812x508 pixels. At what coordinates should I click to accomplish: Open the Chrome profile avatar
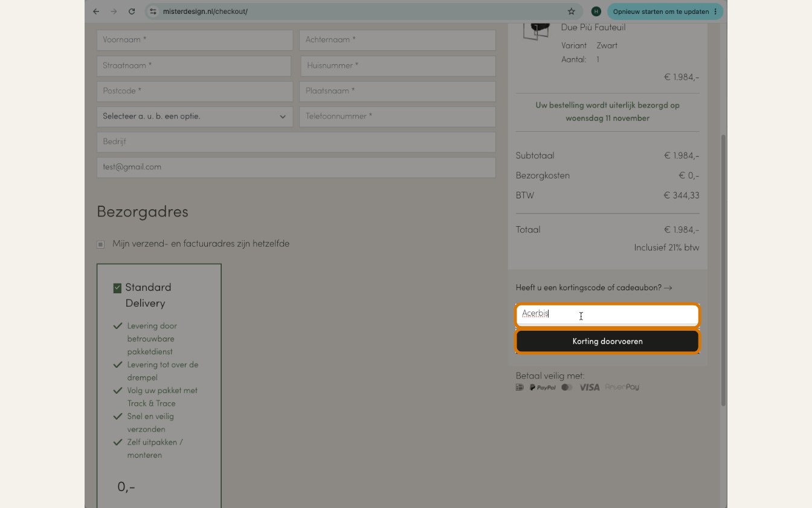596,11
